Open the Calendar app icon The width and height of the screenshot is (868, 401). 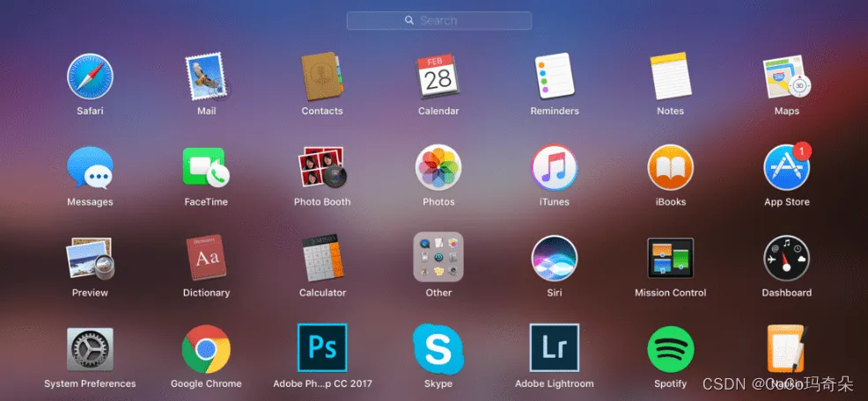[438, 77]
